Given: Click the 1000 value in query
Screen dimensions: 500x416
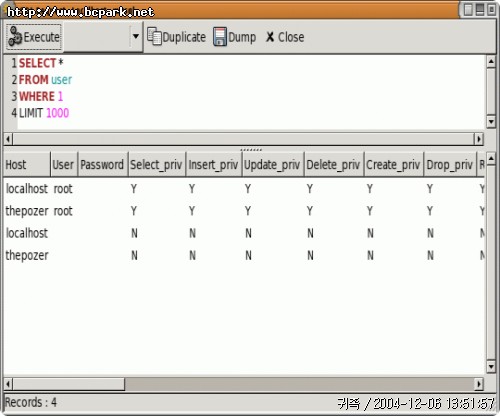Looking at the screenshot, I should point(57,113).
